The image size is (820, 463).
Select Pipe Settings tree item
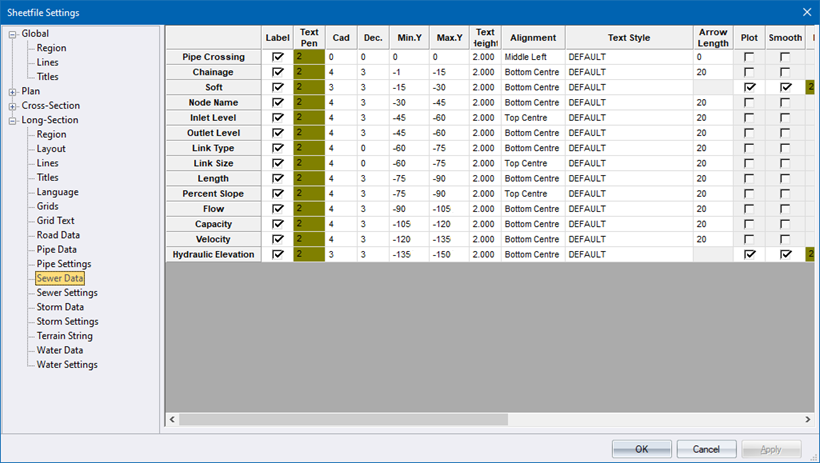coord(64,264)
